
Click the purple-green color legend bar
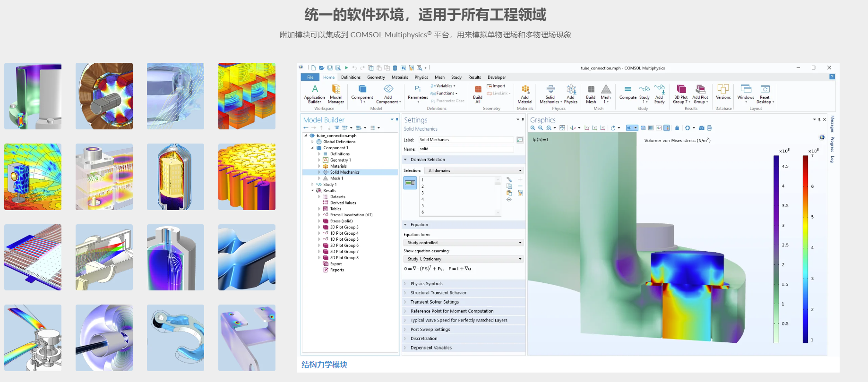pyautogui.click(x=776, y=249)
